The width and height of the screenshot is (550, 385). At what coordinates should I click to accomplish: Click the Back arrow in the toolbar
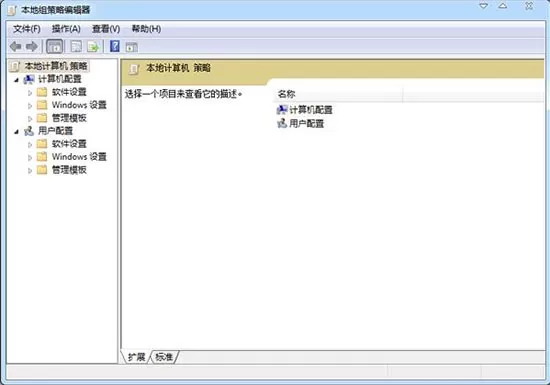tap(16, 46)
